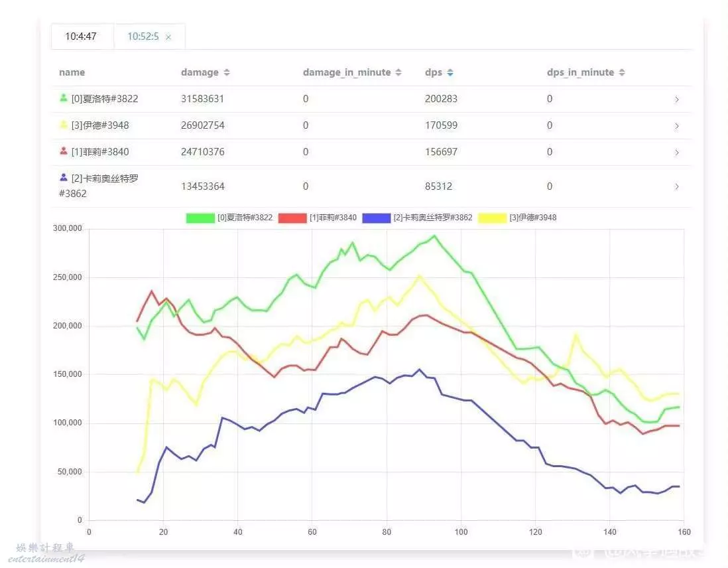Sort by damage_in_minute sort icon
Image resolution: width=728 pixels, height=568 pixels.
pos(398,72)
